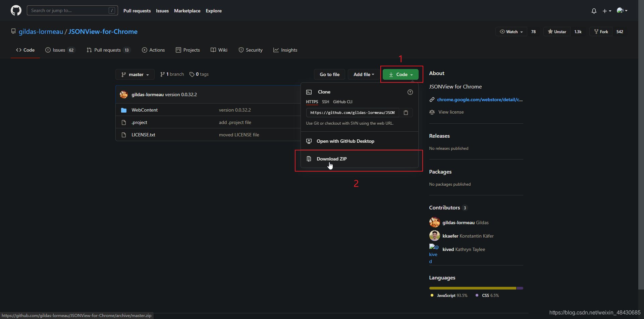The image size is (644, 319).
Task: Open the plus create-new menu
Action: pyautogui.click(x=607, y=11)
